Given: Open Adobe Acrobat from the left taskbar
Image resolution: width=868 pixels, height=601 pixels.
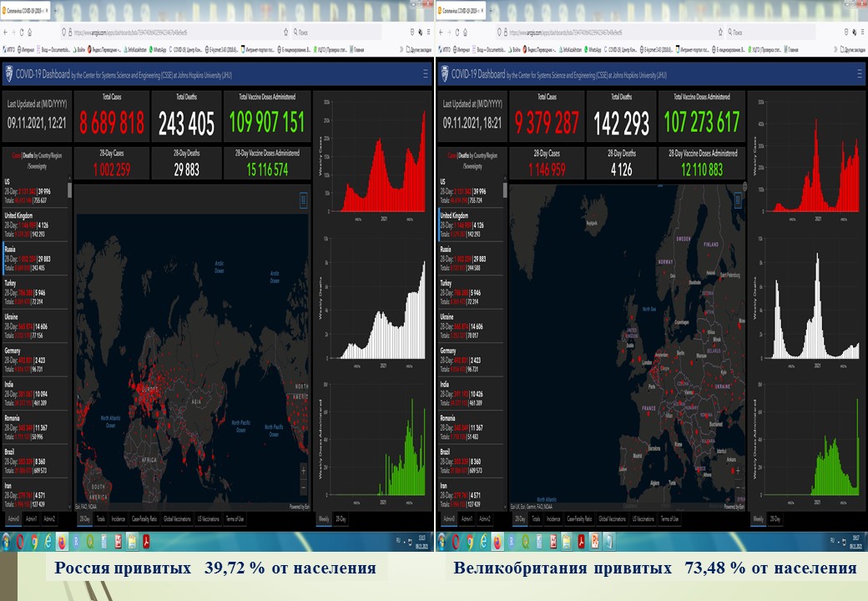Looking at the screenshot, I should pos(146,542).
